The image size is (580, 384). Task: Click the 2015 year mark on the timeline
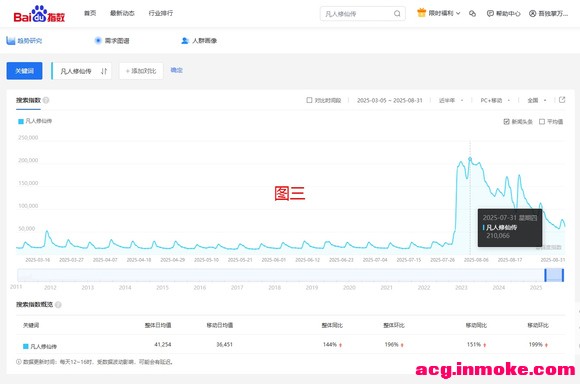[x=162, y=287]
